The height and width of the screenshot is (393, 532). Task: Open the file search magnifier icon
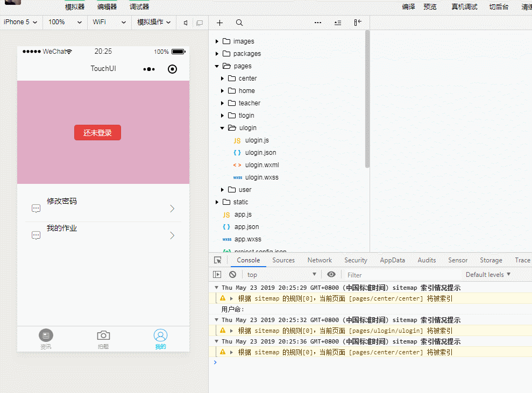click(x=239, y=23)
